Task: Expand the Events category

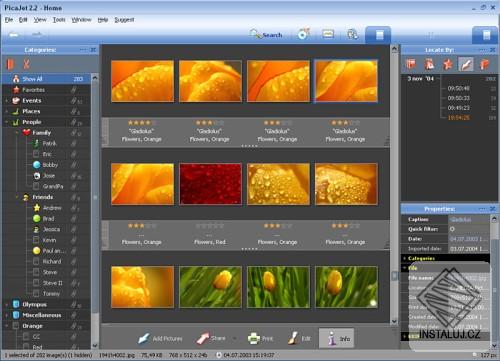Action: [6, 100]
